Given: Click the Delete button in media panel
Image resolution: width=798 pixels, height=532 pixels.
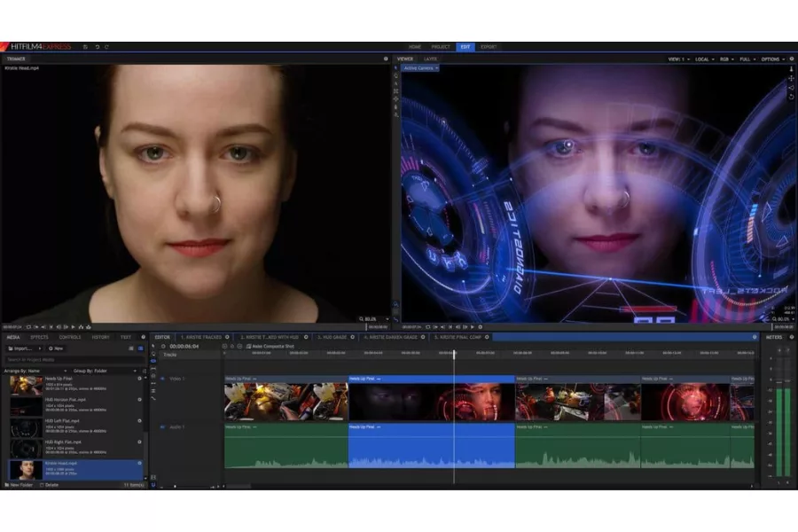Looking at the screenshot, I should click(49, 485).
